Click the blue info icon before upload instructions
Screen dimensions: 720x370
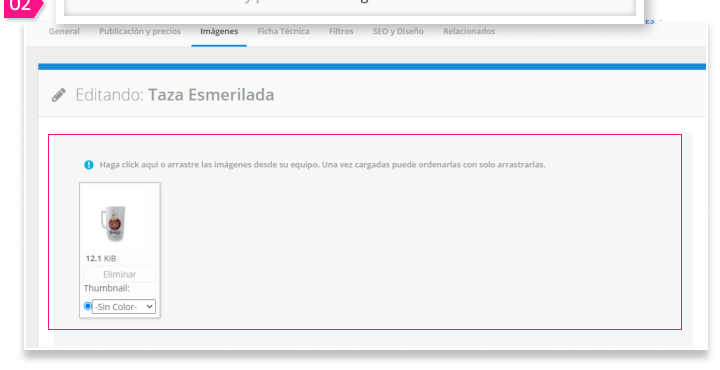[89, 165]
